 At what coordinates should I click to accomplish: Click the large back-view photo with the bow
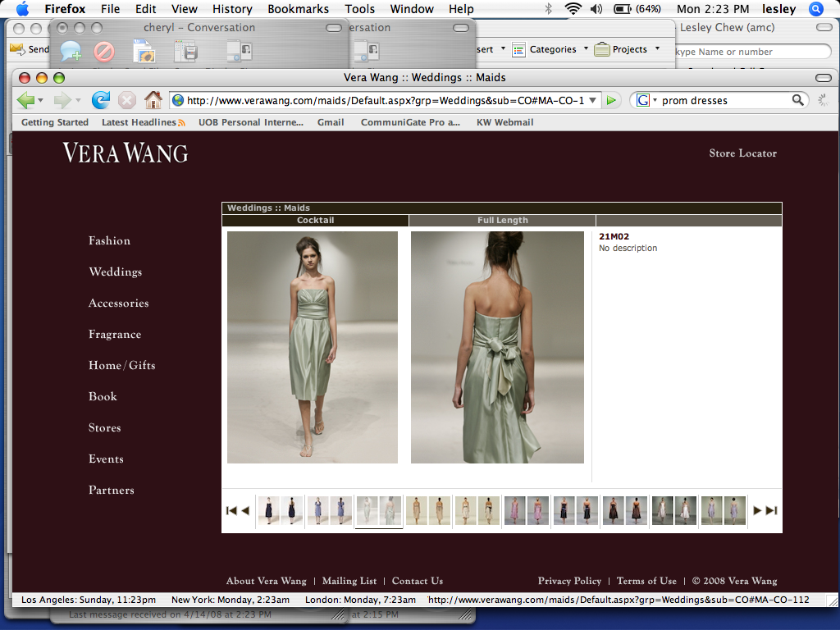497,347
